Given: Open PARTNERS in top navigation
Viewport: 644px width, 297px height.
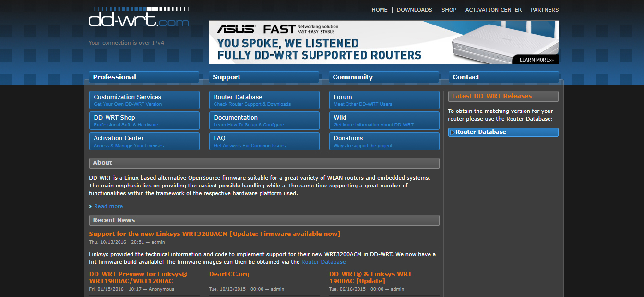Looking at the screenshot, I should [x=545, y=10].
